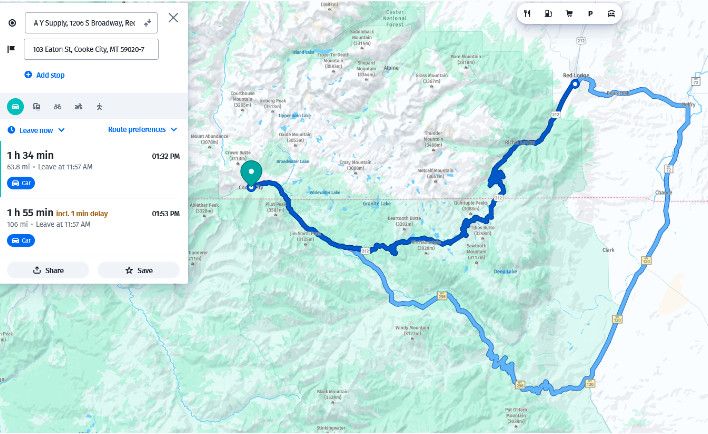
Task: Click the 01:53 PM arrival time
Action: pos(166,213)
